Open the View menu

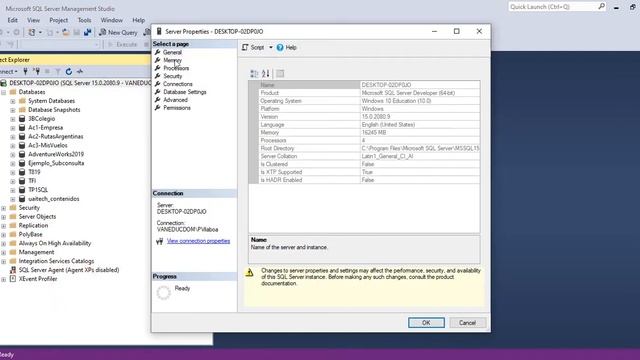point(33,20)
